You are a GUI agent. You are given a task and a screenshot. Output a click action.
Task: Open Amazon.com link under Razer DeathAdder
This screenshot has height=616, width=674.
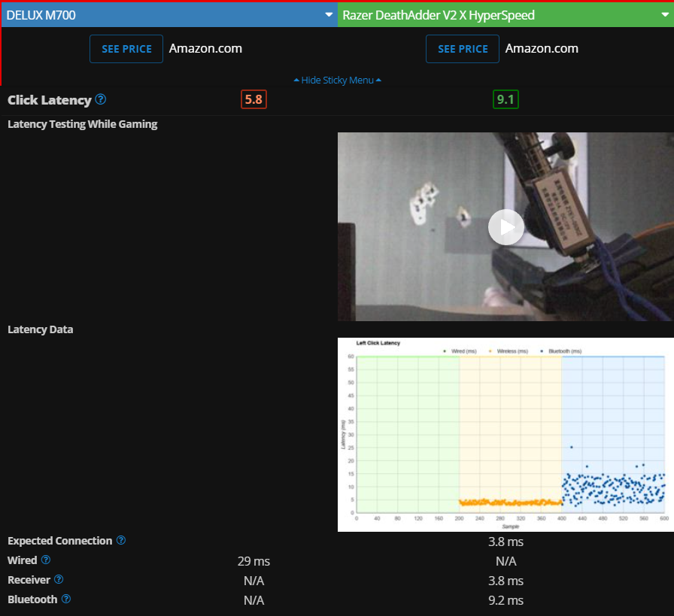pyautogui.click(x=542, y=49)
